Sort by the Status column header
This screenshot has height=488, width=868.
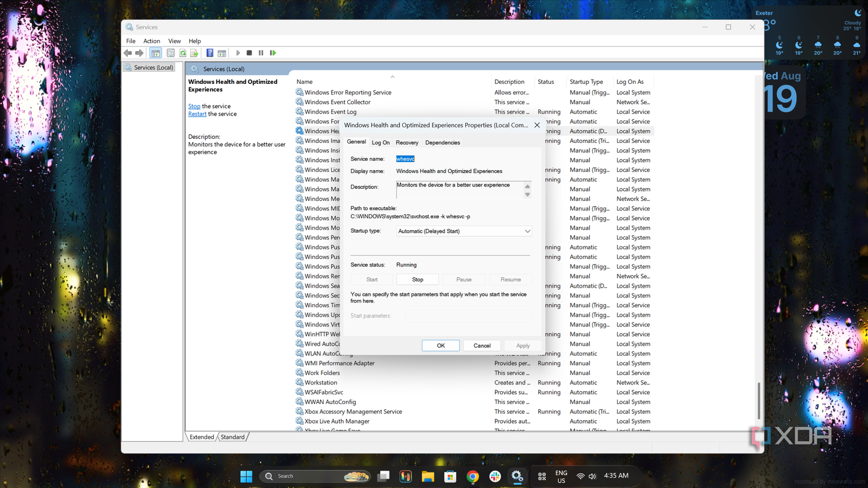(x=551, y=82)
